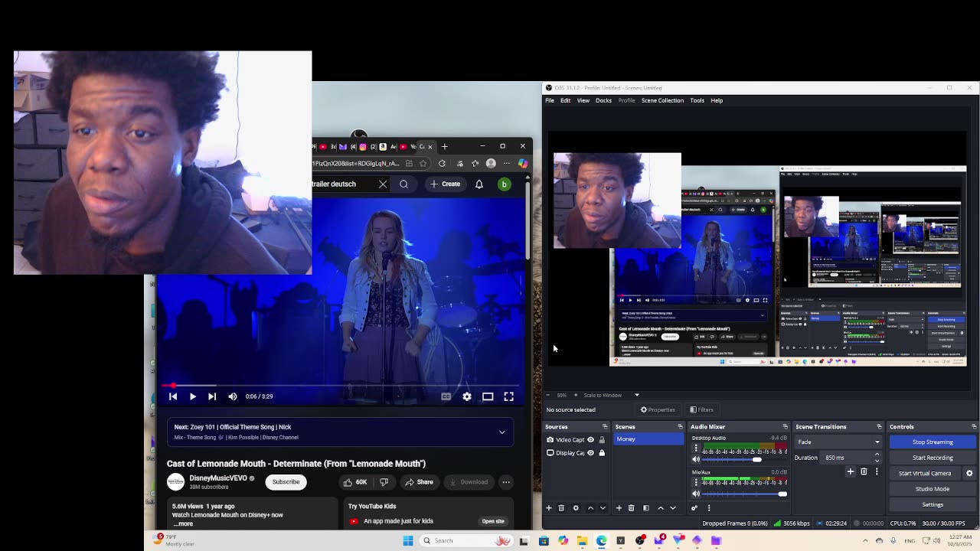The width and height of the screenshot is (980, 551).
Task: Click the YouTube search magnifier button
Action: click(x=403, y=184)
